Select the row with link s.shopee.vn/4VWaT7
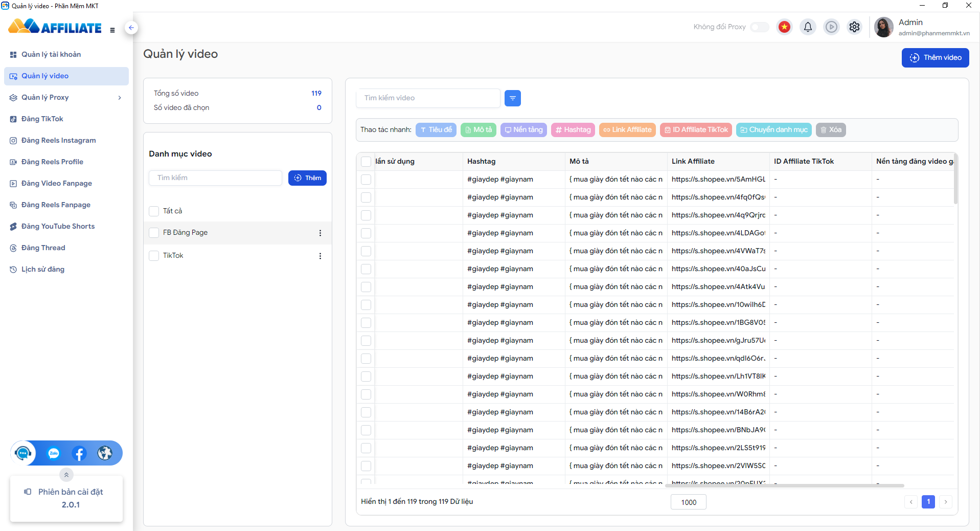Viewport: 980px width, 531px height. (x=366, y=251)
